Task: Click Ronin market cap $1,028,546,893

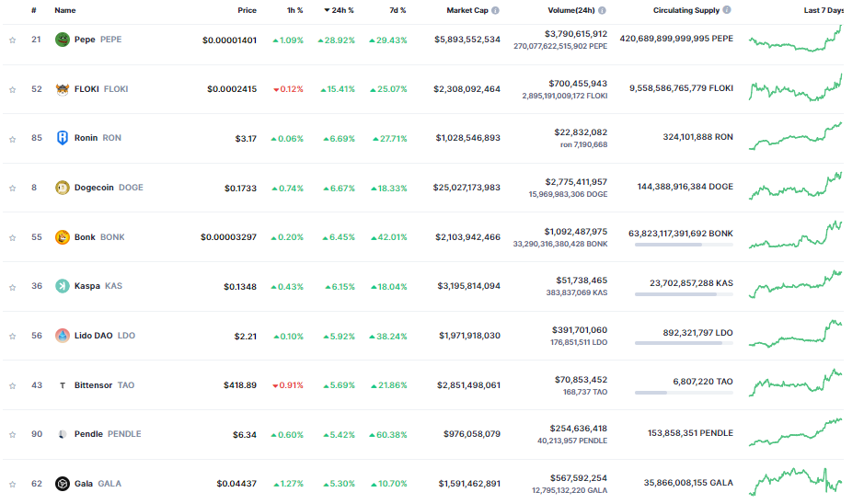Action: point(467,138)
